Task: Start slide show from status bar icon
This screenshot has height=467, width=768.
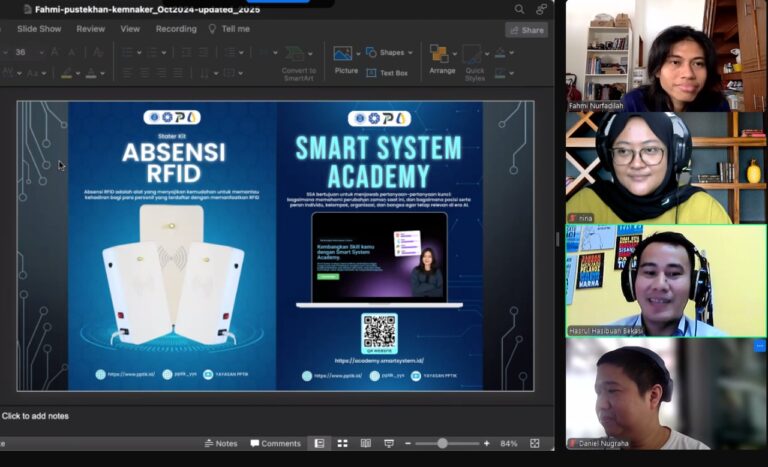Action: tap(389, 443)
